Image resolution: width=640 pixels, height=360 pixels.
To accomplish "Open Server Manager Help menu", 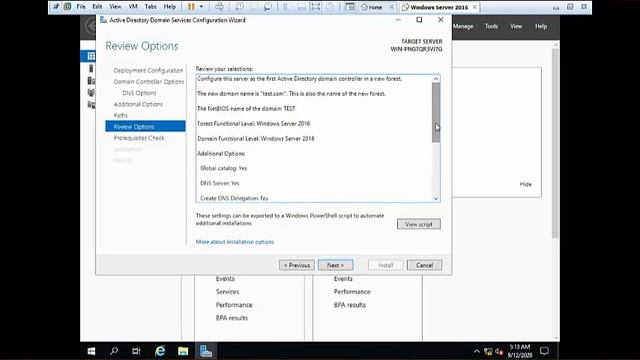I will (541, 26).
